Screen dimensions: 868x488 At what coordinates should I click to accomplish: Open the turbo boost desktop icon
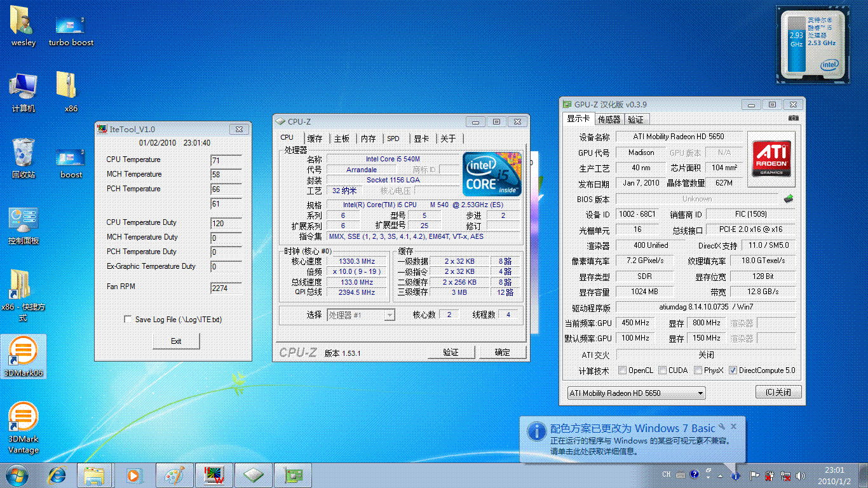71,30
